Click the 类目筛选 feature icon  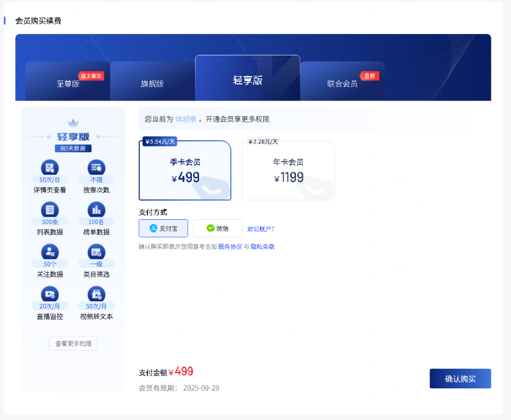tap(96, 251)
